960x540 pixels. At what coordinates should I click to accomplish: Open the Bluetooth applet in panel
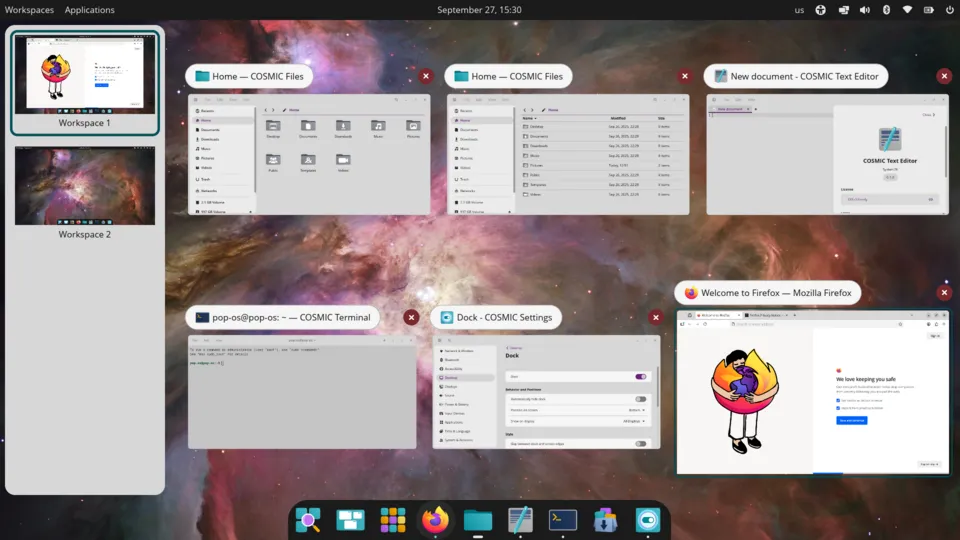click(x=886, y=10)
